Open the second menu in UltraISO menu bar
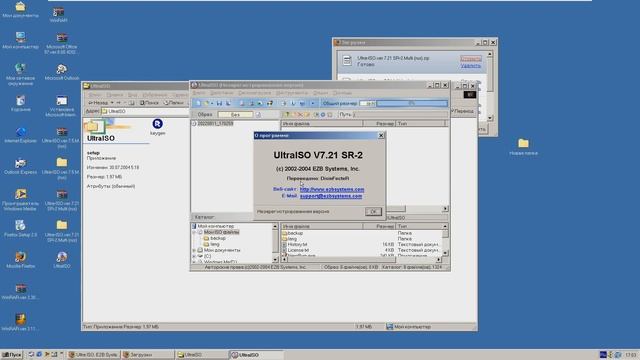Viewport: 640px width, 360px height. tap(222, 93)
